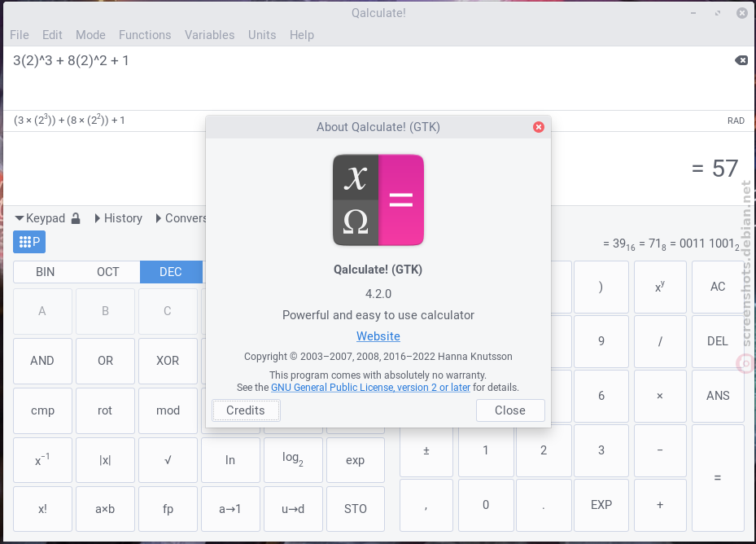Click the AND bitwise button

[42, 361]
